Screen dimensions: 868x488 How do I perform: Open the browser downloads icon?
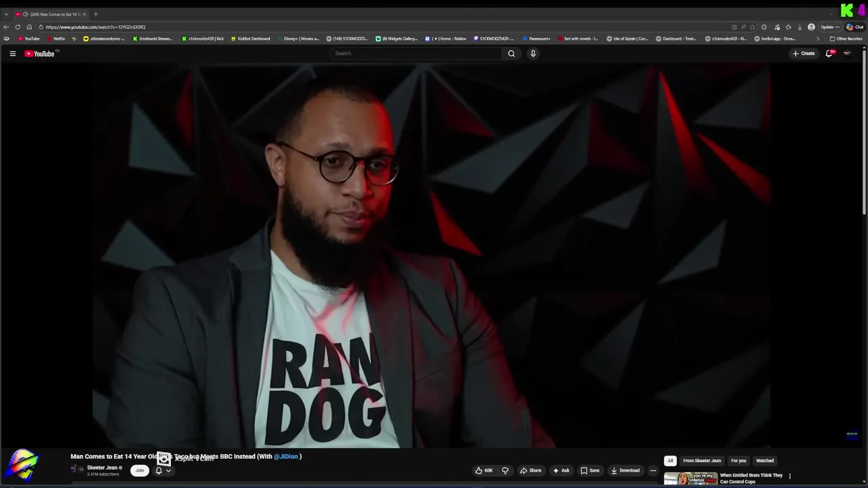pyautogui.click(x=800, y=27)
